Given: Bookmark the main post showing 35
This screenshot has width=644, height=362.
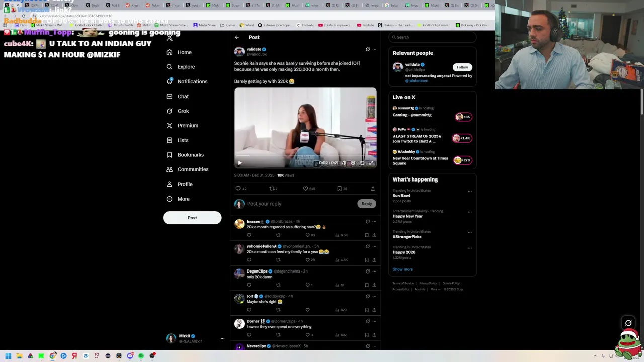Looking at the screenshot, I should (342, 189).
